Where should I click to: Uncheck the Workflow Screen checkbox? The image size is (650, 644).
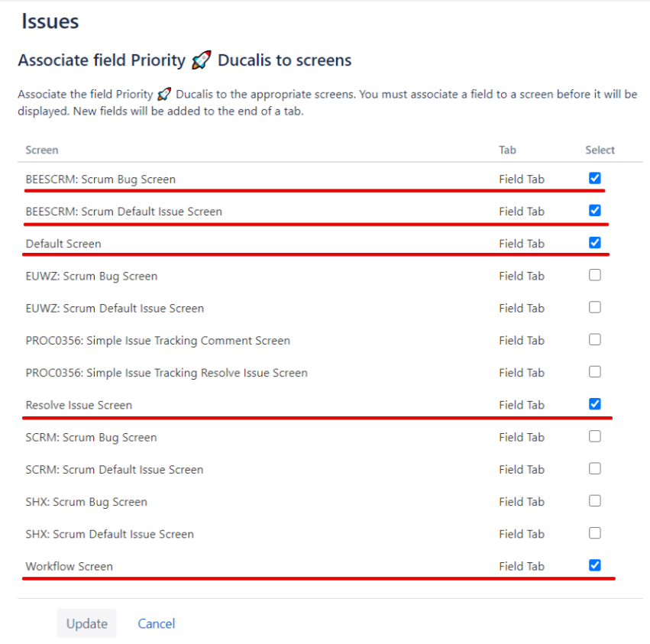(x=595, y=565)
